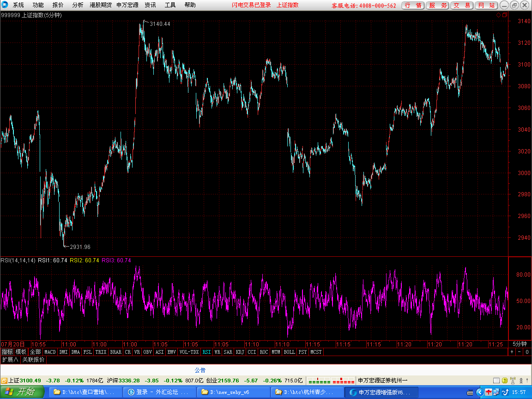Switch indicator to KDJ
Image resolution: width=532 pixels, height=399 pixels.
tap(240, 352)
